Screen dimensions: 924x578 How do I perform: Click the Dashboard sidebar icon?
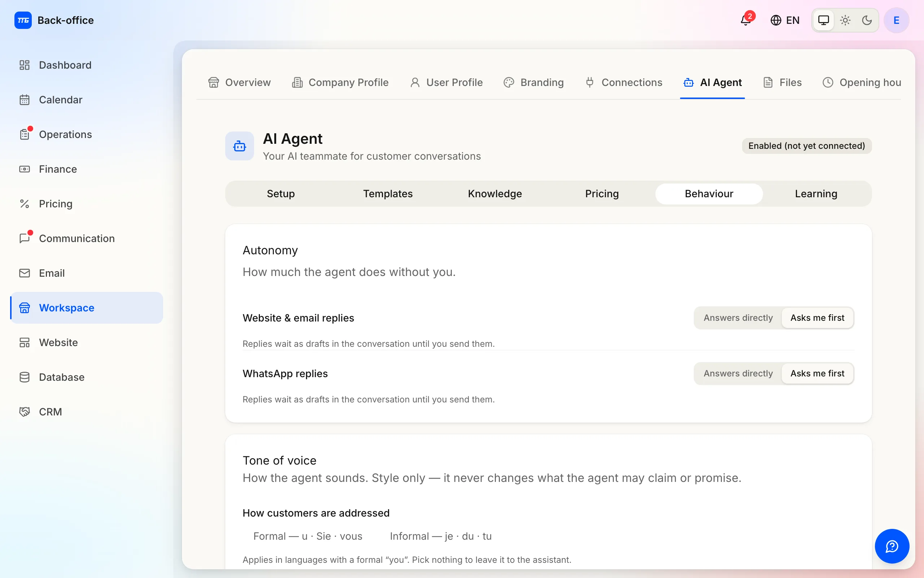[x=25, y=65]
